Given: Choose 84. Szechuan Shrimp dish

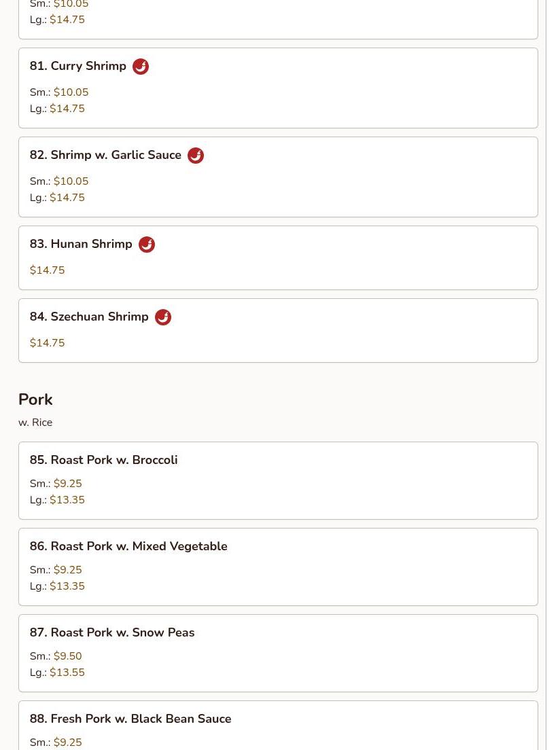Looking at the screenshot, I should pos(278,331).
